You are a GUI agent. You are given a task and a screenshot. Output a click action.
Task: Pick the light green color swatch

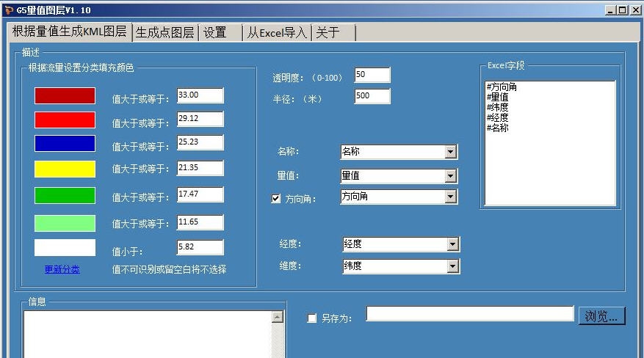[65, 223]
